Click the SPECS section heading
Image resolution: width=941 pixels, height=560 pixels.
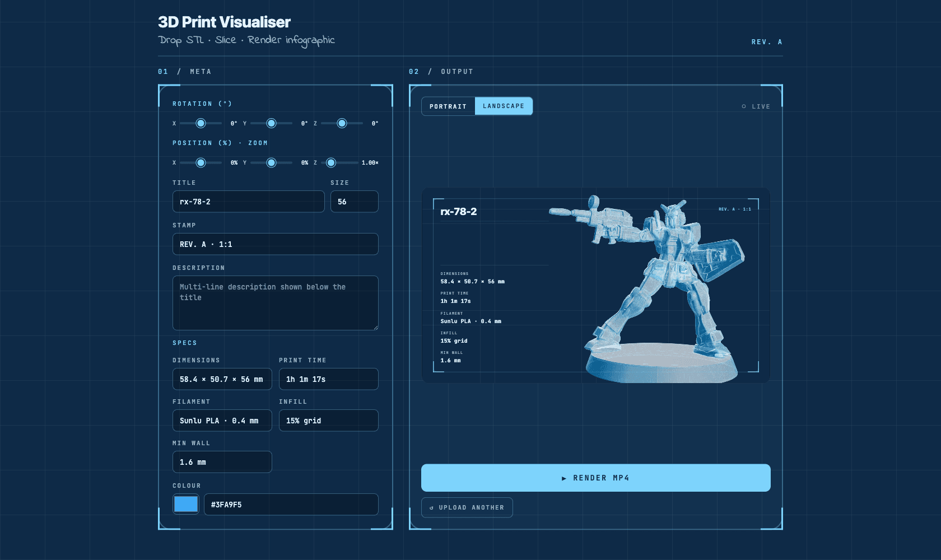click(x=185, y=343)
